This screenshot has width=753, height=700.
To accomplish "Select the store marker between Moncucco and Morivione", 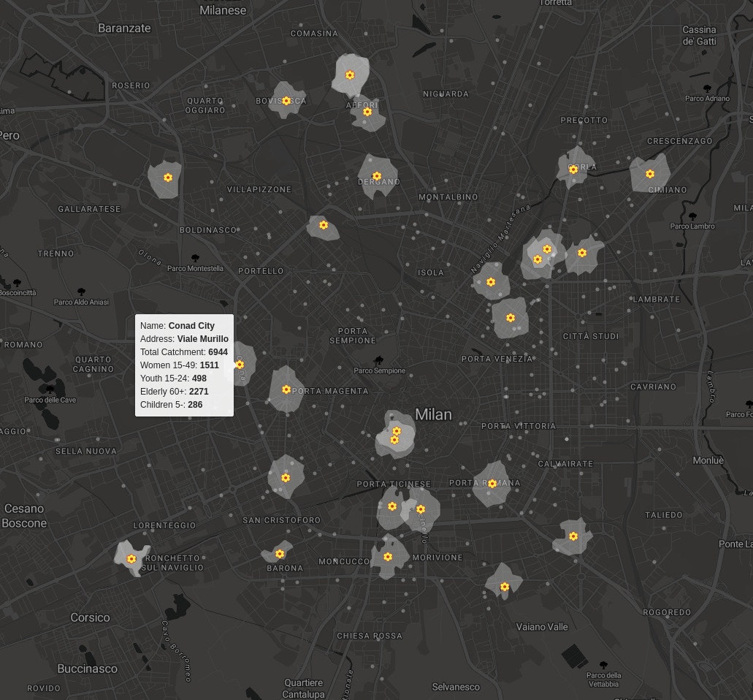I will pos(388,557).
